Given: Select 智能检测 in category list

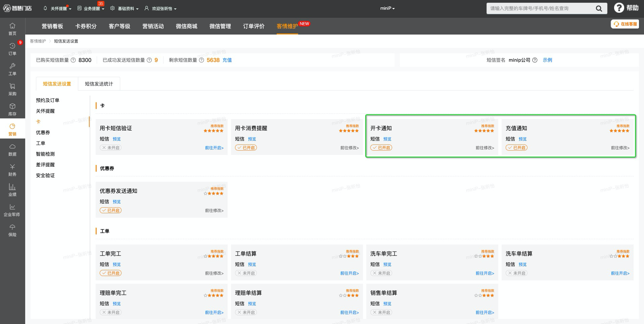Looking at the screenshot, I should click(x=45, y=154).
